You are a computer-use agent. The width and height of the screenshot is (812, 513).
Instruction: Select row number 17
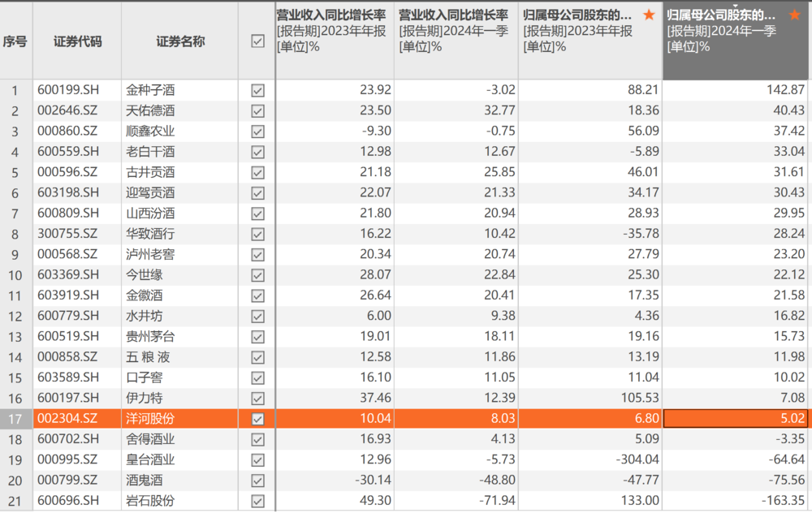(15, 419)
